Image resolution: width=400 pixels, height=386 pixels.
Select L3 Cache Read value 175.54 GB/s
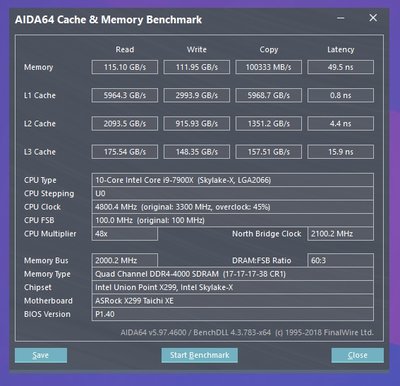pos(125,152)
